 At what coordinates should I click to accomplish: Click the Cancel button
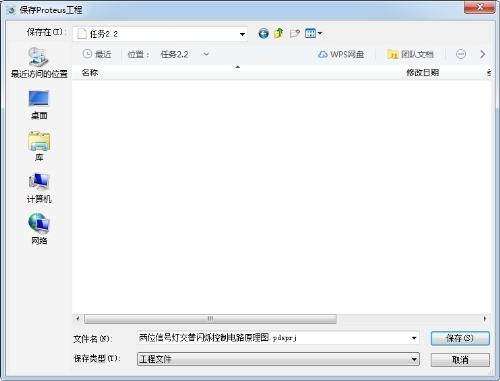tap(460, 360)
